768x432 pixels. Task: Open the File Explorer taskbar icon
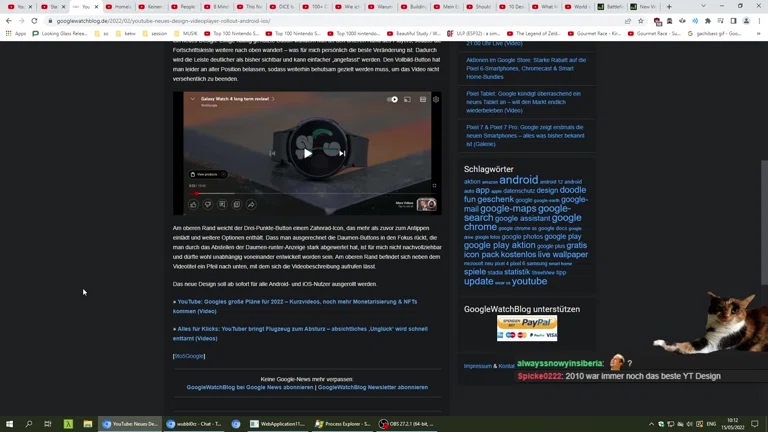click(88, 424)
